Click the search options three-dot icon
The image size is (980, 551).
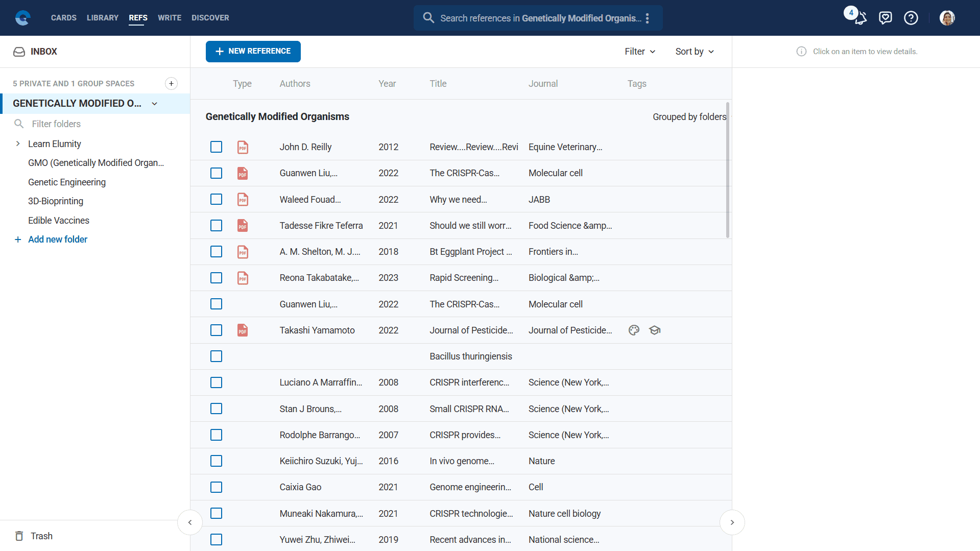click(647, 18)
